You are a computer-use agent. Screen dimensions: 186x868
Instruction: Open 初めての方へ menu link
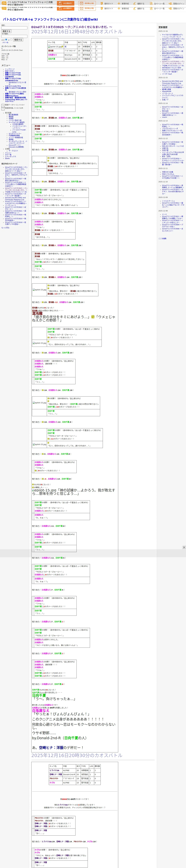(x=10, y=71)
